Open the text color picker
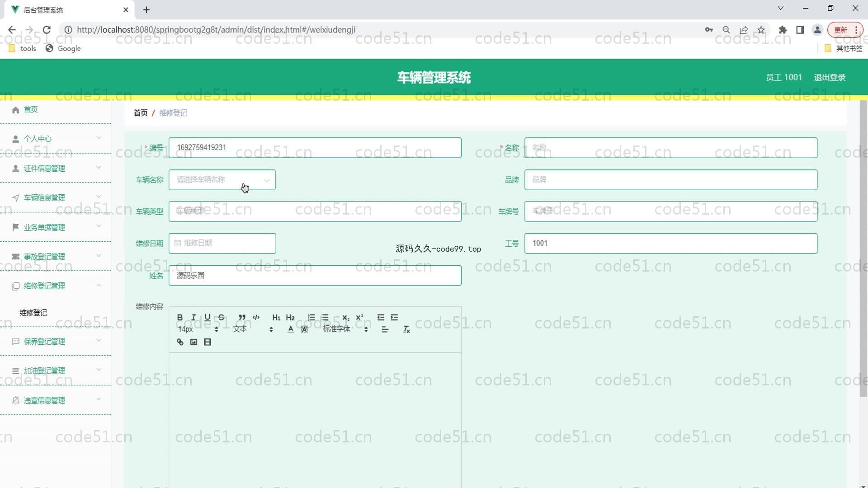 [291, 329]
